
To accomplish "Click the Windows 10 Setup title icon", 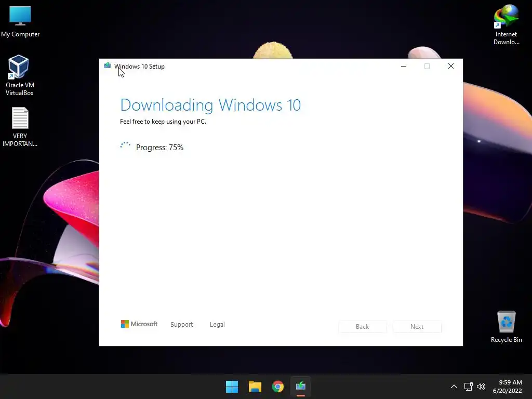I will (x=107, y=65).
